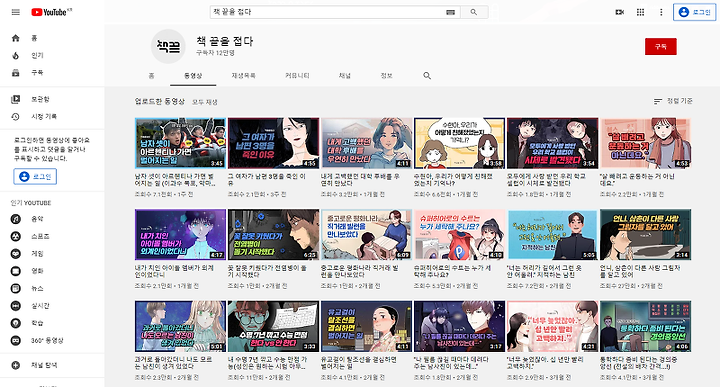The width and height of the screenshot is (720, 387).
Task: Open the three-dot settings menu
Action: coord(661,12)
